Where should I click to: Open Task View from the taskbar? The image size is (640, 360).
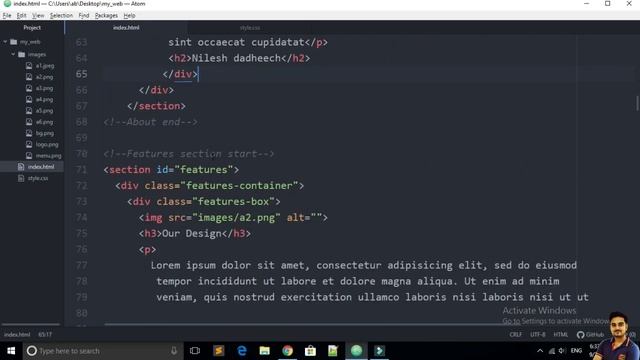click(x=195, y=351)
